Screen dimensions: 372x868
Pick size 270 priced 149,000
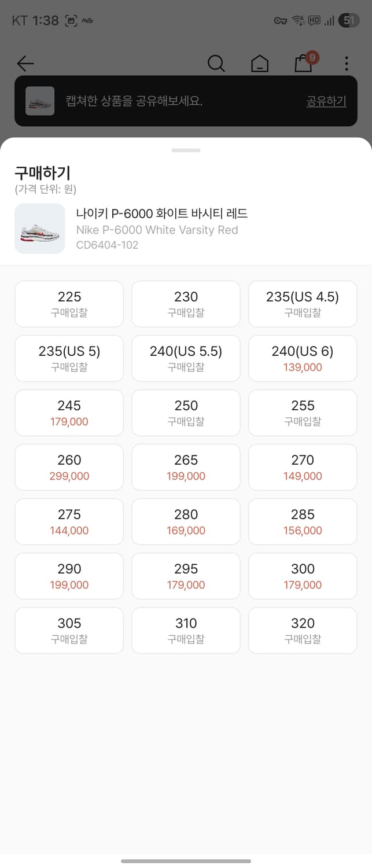[303, 467]
